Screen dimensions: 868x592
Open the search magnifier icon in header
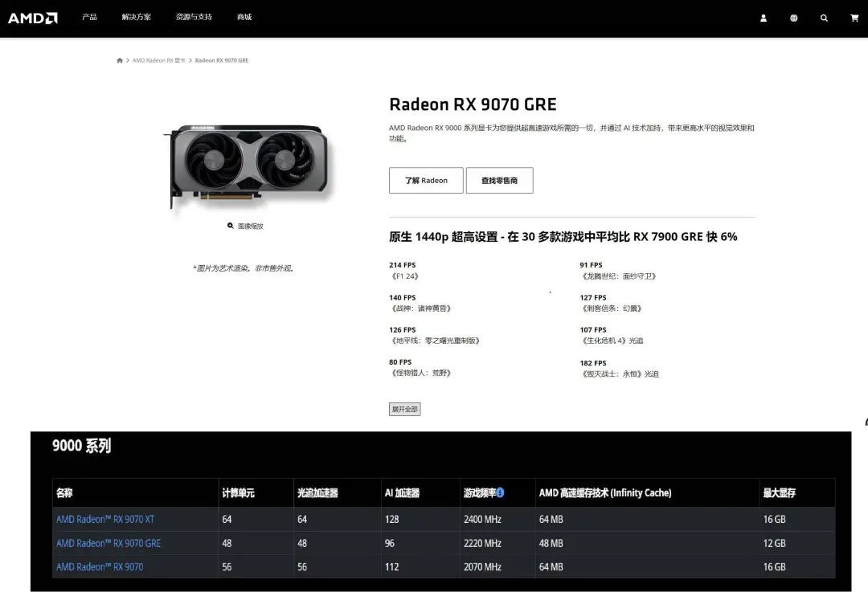click(x=824, y=18)
